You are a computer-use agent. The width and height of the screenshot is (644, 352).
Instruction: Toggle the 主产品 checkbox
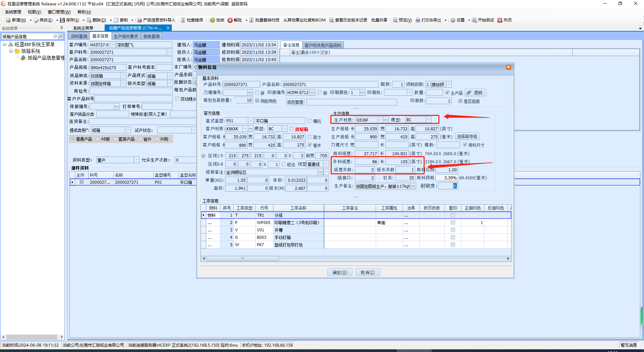click(447, 92)
